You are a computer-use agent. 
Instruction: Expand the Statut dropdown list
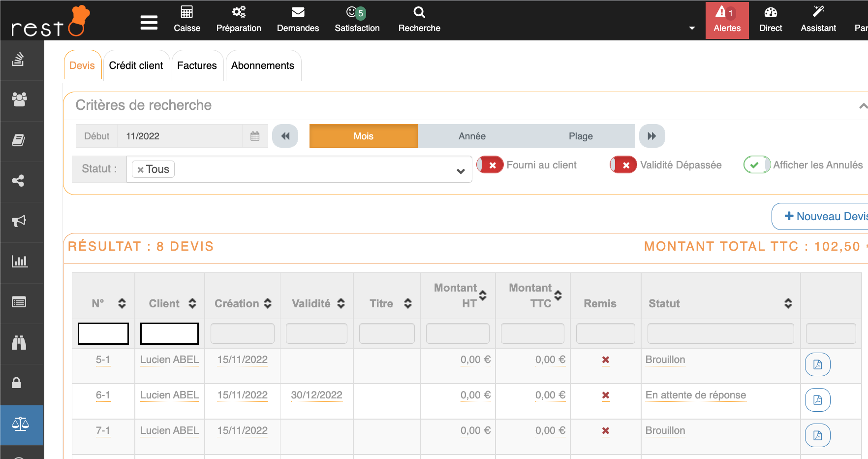coord(461,171)
